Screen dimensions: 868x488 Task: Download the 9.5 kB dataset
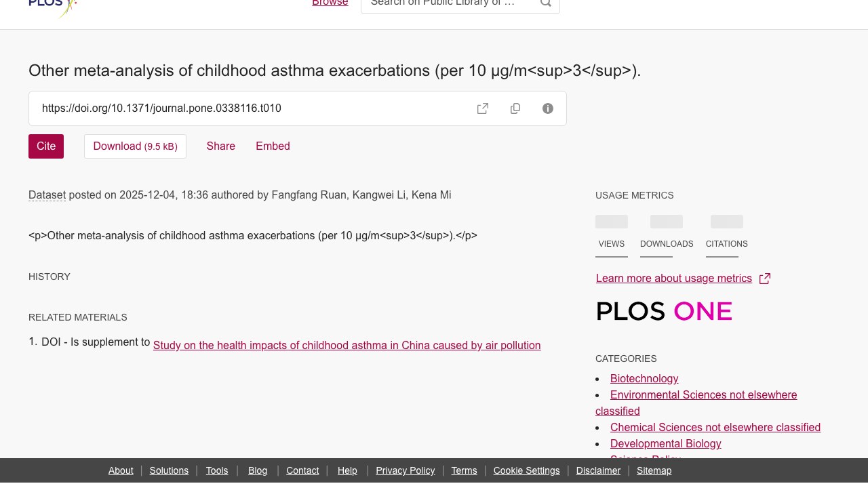[x=135, y=146]
